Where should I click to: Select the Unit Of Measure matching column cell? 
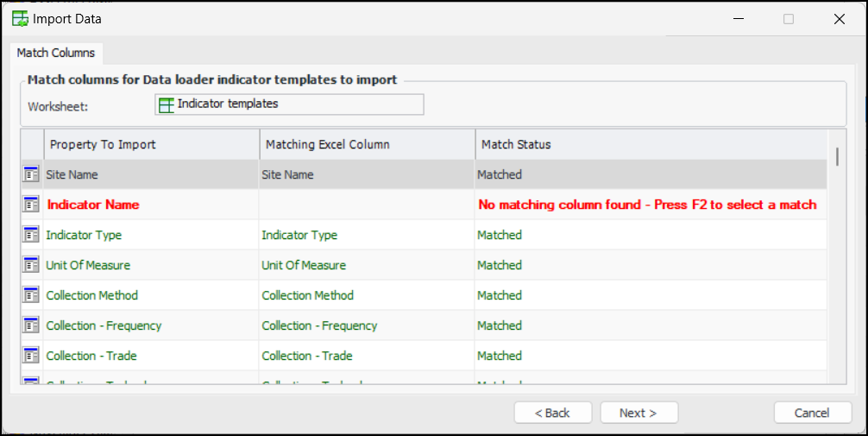(x=366, y=265)
